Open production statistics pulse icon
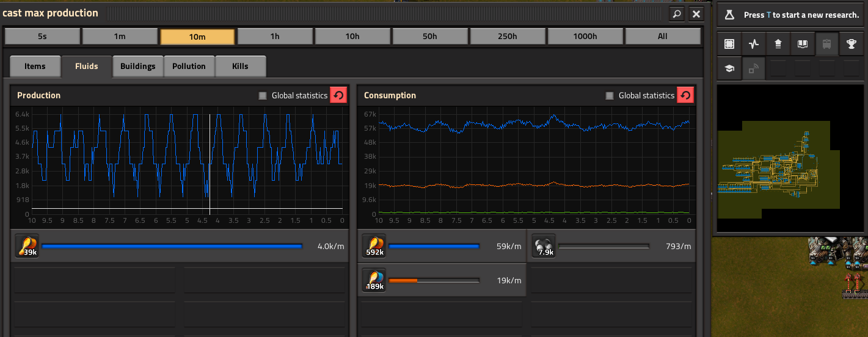Viewport: 868px width, 337px height. click(x=754, y=44)
